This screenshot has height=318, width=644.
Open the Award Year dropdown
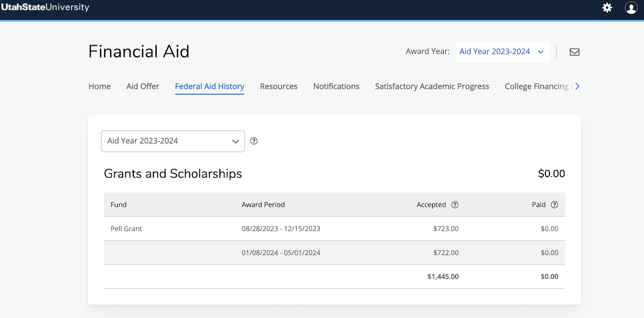pyautogui.click(x=502, y=51)
